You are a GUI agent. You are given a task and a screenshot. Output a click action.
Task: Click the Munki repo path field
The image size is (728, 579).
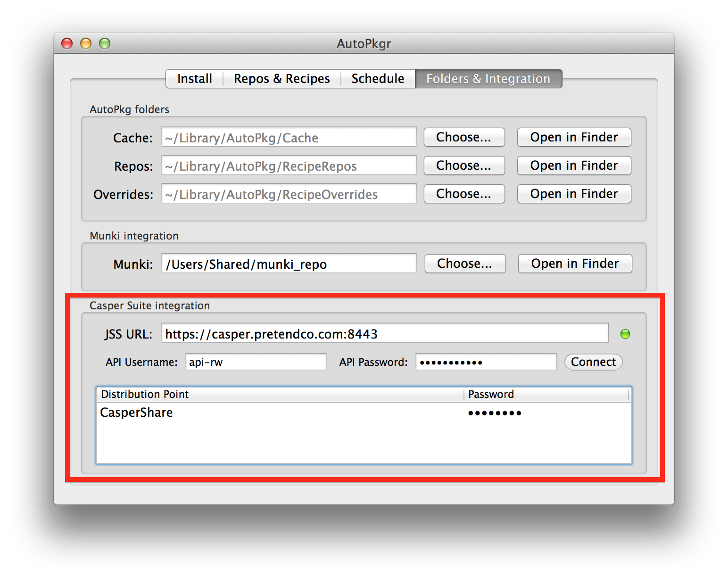coord(289,264)
